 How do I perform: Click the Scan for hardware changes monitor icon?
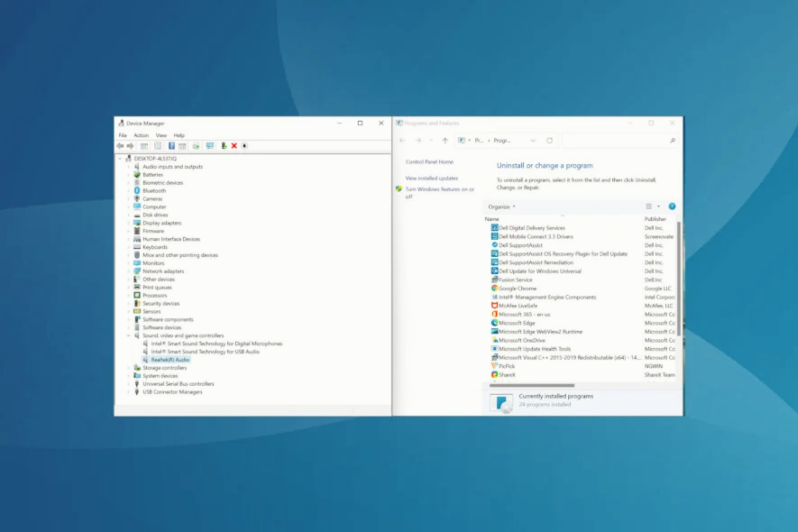click(x=210, y=146)
